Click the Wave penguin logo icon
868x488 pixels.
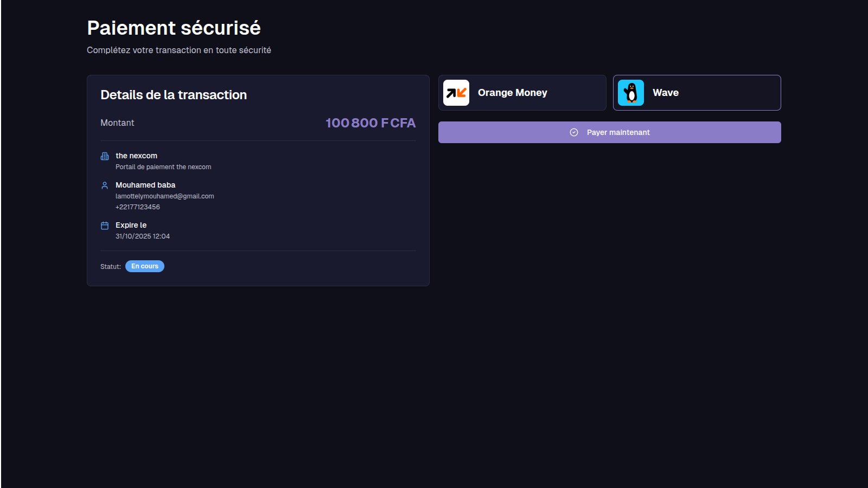tap(631, 93)
